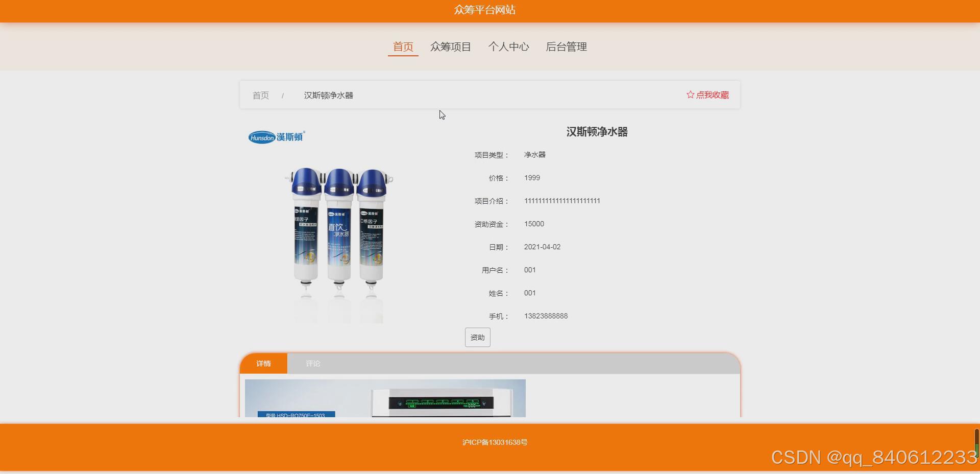This screenshot has height=474, width=980.
Task: Open the 沪ICP备13031638号 footer record link
Action: pos(495,442)
